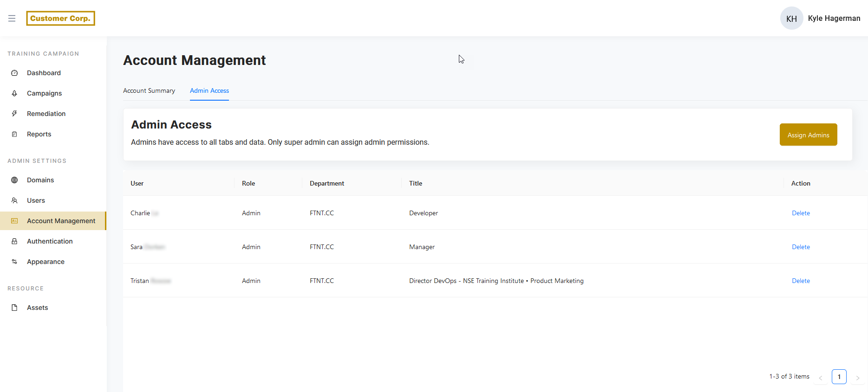Click the Dashboard gauge icon
The width and height of the screenshot is (868, 392).
(x=14, y=73)
